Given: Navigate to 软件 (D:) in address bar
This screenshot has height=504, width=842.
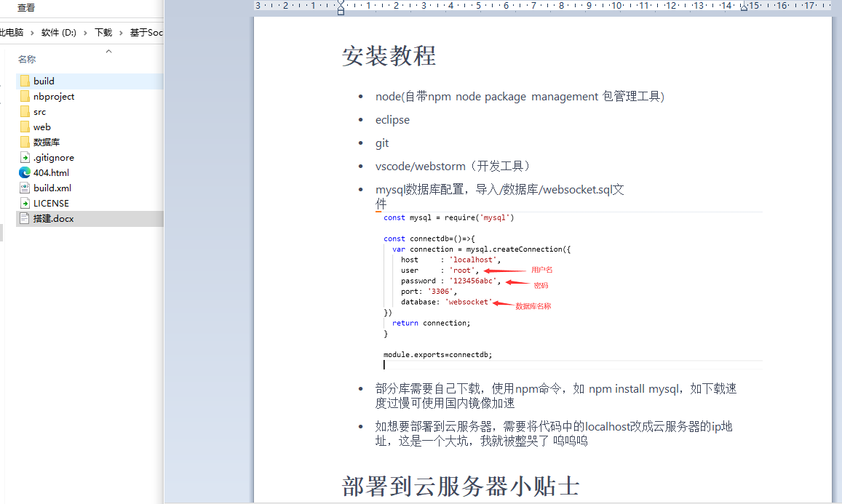Looking at the screenshot, I should click(58, 33).
